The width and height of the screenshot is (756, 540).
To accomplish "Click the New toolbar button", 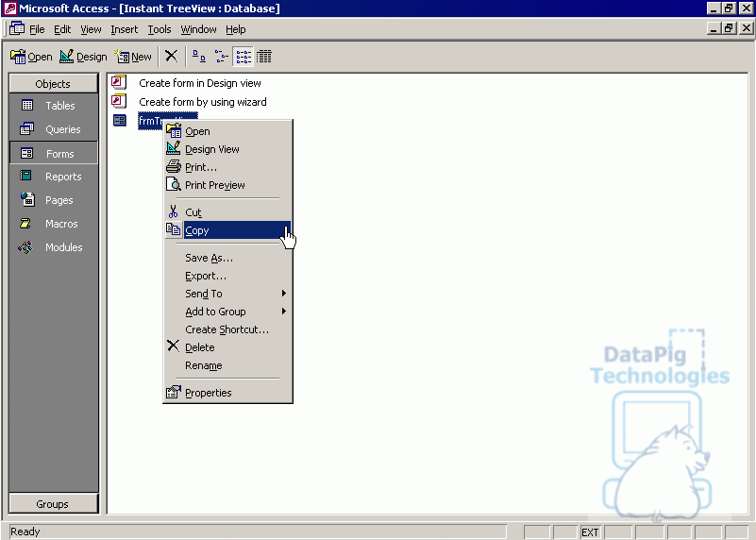I will point(134,57).
